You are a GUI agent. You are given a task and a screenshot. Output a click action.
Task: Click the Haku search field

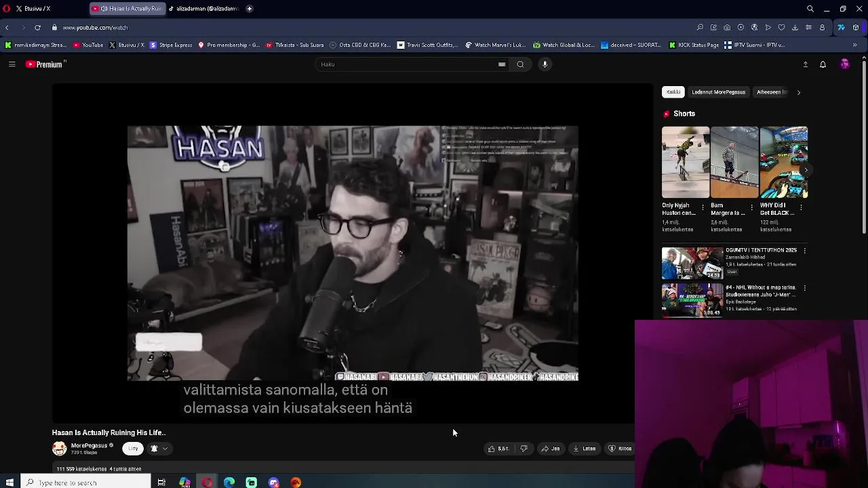(407, 64)
